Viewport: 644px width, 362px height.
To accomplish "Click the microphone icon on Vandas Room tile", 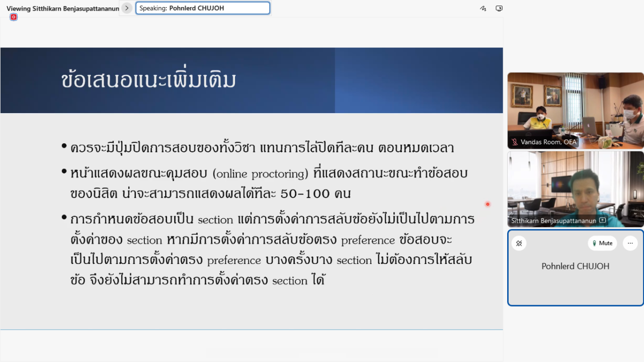I will click(514, 142).
